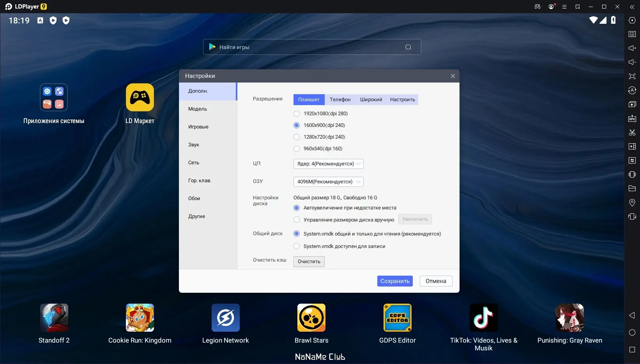Image resolution: width=640 pixels, height=364 pixels.
Task: Click the scissors screenshot icon in sidebar
Action: [632, 132]
